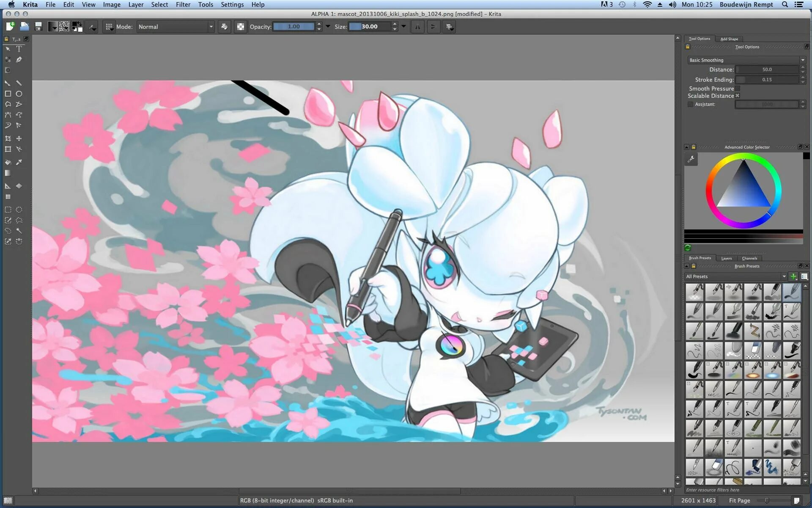This screenshot has height=508, width=812.
Task: Expand the All Presets dropdown
Action: tap(735, 276)
